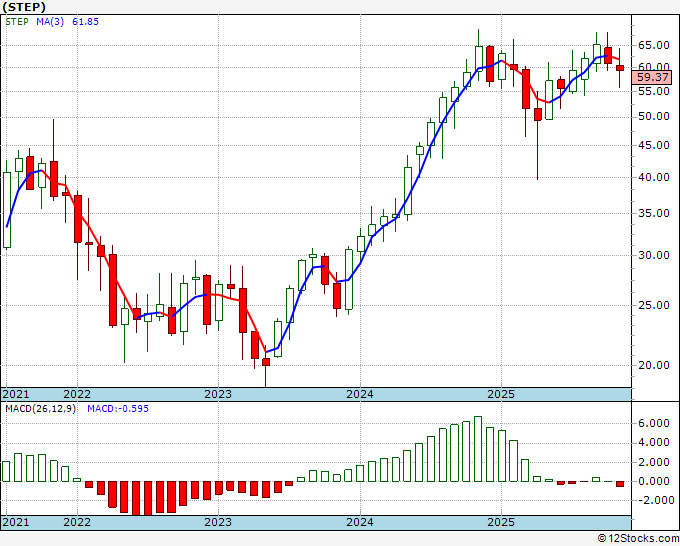Click the 0.000 MACD axis label
The width and height of the screenshot is (680, 546).
click(654, 481)
